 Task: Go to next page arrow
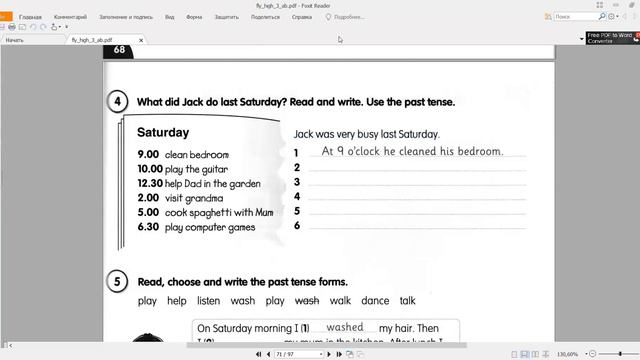[329, 354]
